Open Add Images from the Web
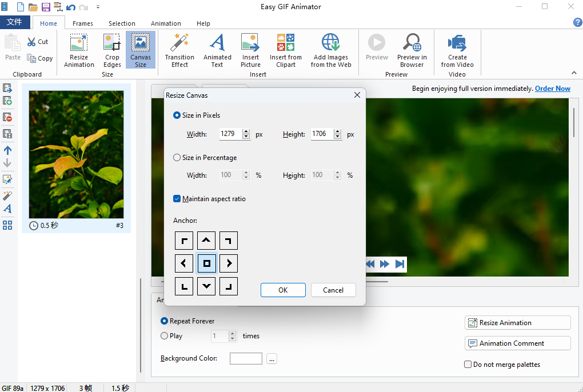 330,50
